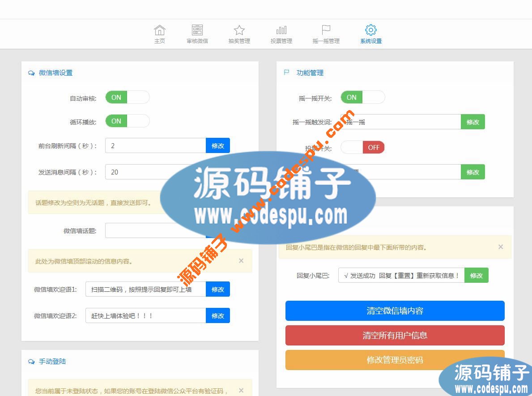Focus the 回复小尾巴 input field
Screen dimensions: 532x396
coord(401,275)
